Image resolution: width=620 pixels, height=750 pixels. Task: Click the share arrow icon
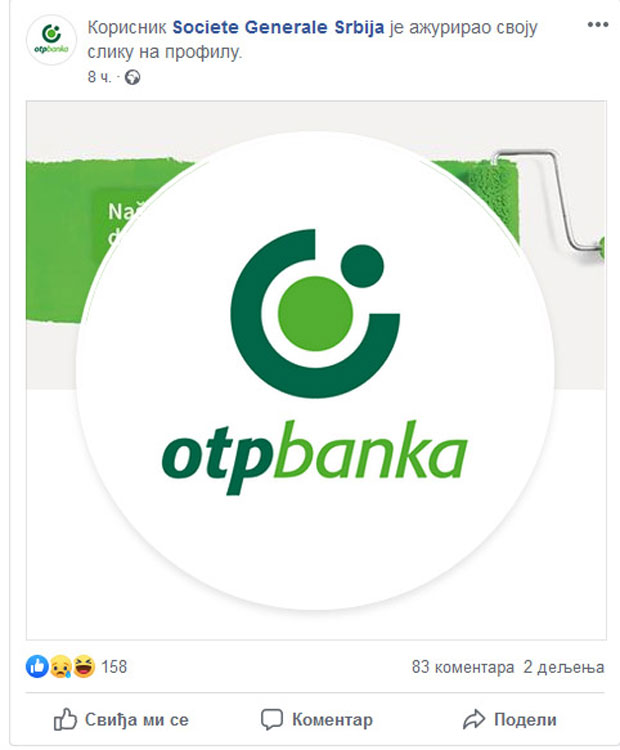point(474,719)
